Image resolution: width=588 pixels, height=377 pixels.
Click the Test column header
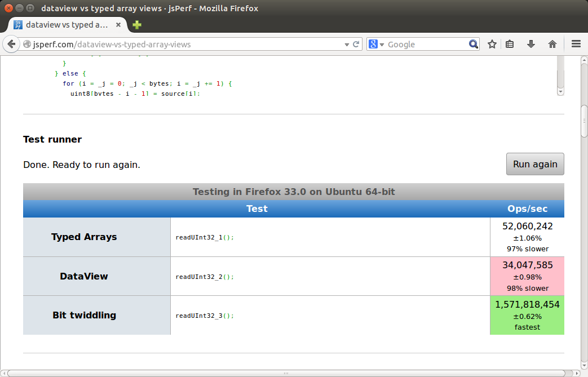pos(257,209)
